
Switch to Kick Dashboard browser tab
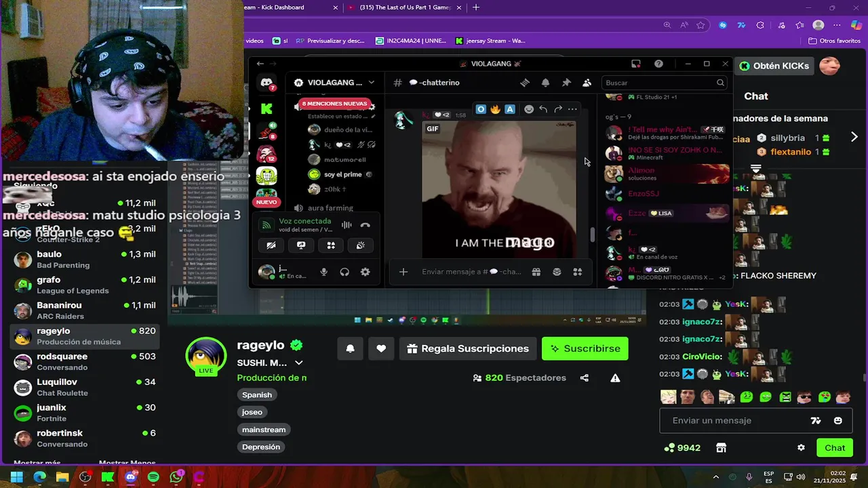(x=292, y=7)
